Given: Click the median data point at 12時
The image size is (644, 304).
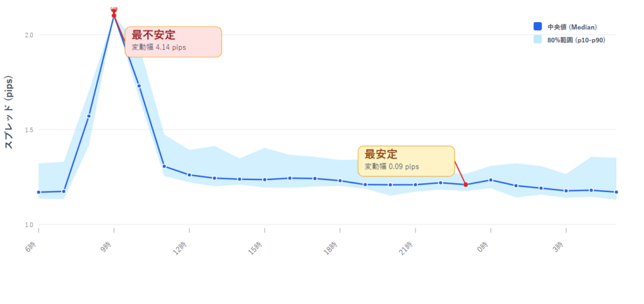Looking at the screenshot, I should point(189,175).
